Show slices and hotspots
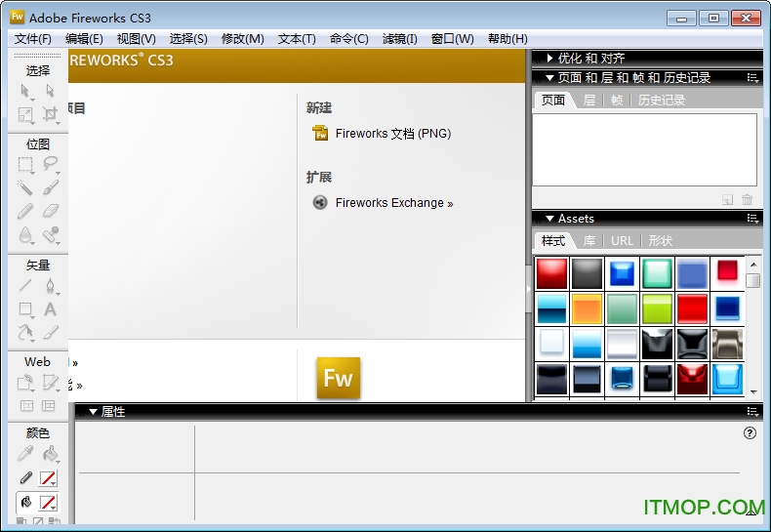This screenshot has height=532, width=771. 48,406
